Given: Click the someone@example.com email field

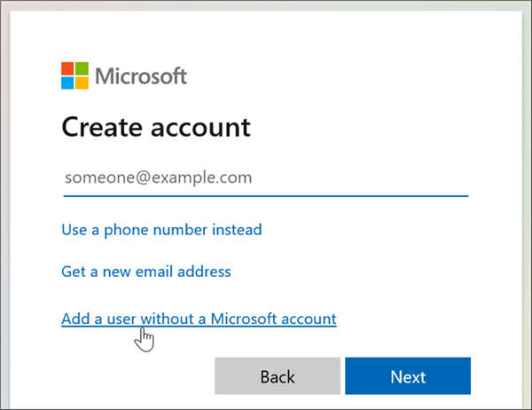Looking at the screenshot, I should point(266,178).
